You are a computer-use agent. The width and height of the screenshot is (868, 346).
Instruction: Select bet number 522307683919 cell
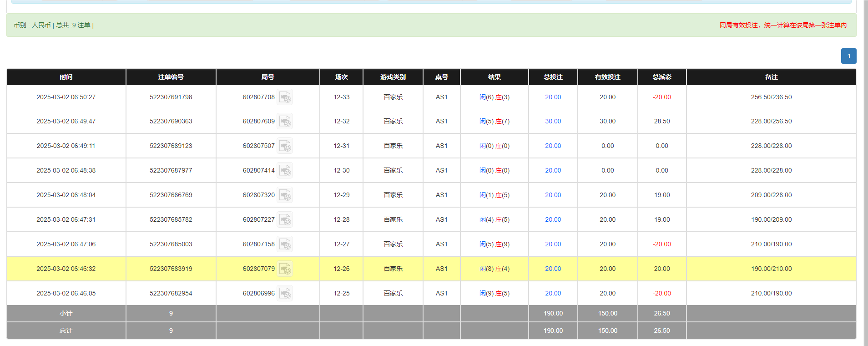171,269
